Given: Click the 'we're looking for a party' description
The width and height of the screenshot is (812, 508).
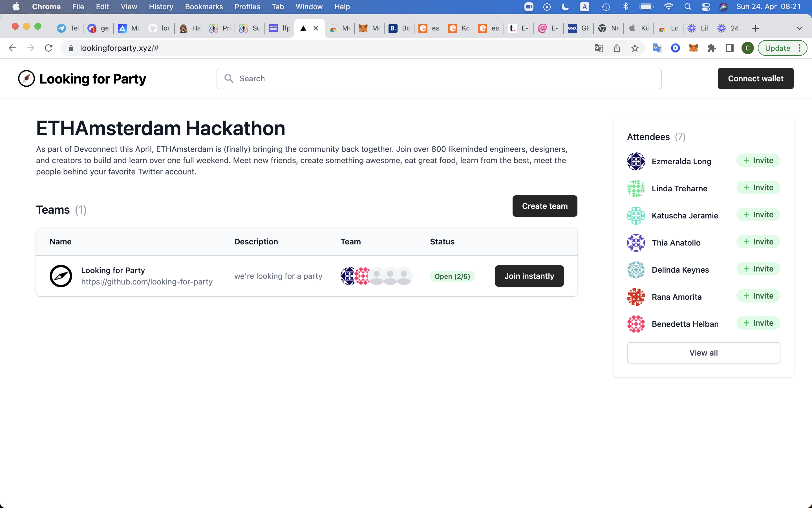Looking at the screenshot, I should [x=278, y=276].
